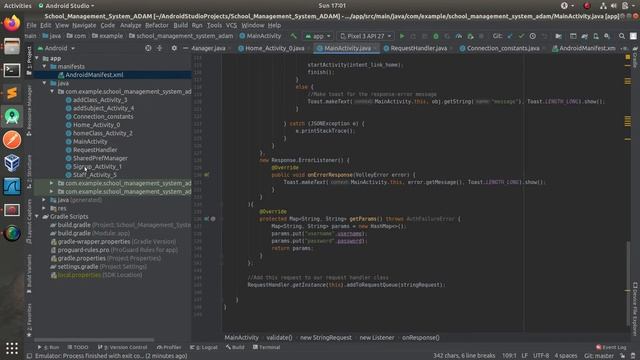Click the Git commit checkmark icon
This screenshot has width=640, height=360.
point(521,36)
